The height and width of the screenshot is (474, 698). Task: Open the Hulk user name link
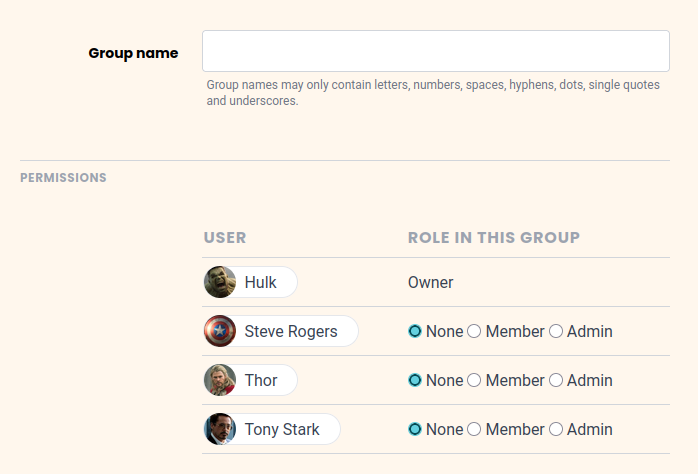(x=260, y=282)
